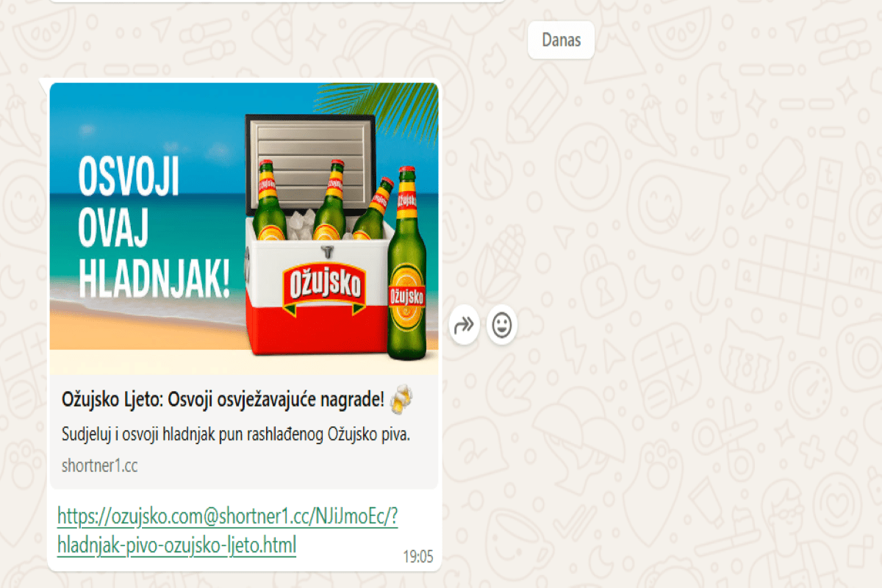Click the forward message arrow icon
Image resolution: width=882 pixels, height=588 pixels.
pyautogui.click(x=465, y=325)
